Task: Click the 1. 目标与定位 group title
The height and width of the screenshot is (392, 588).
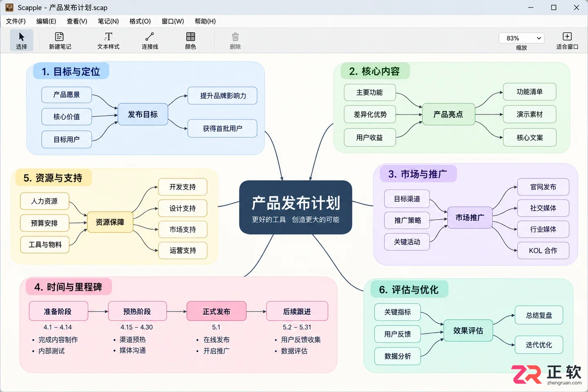Action: pyautogui.click(x=71, y=71)
